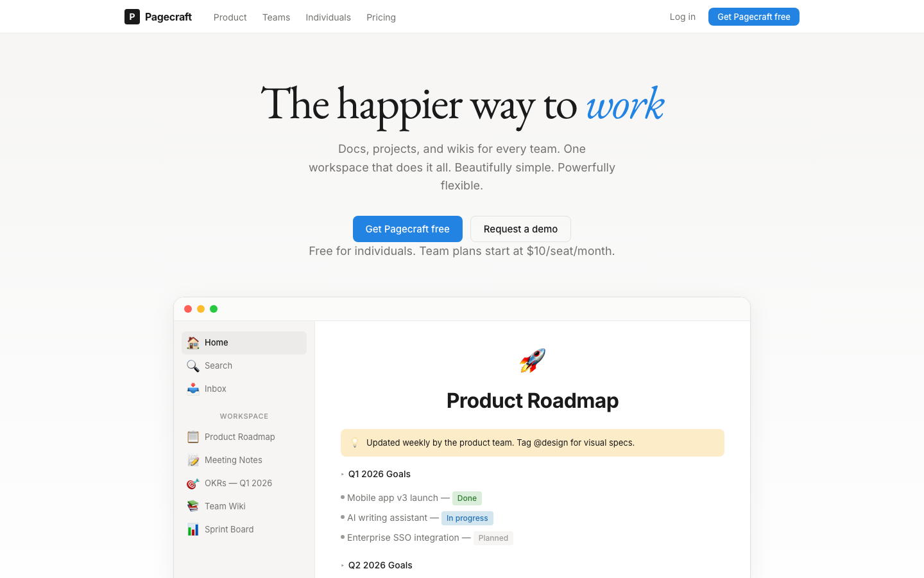This screenshot has width=924, height=578.
Task: Open the Product nav menu
Action: click(x=230, y=17)
